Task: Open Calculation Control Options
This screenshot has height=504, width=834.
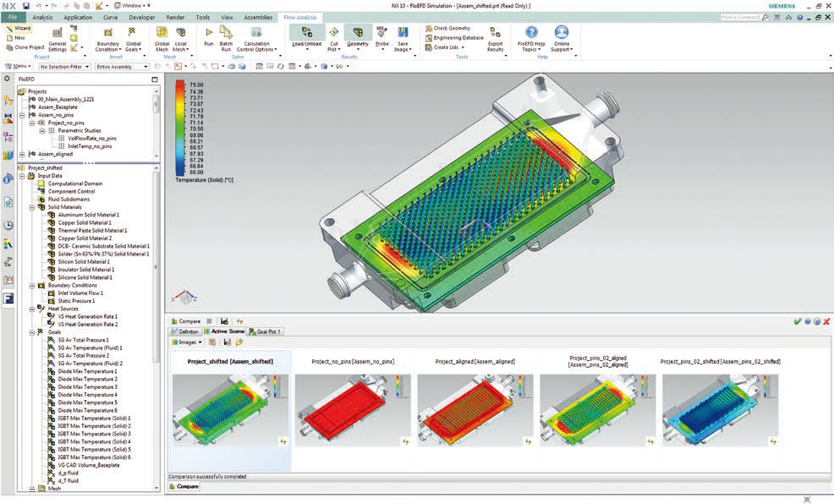Action: click(256, 40)
